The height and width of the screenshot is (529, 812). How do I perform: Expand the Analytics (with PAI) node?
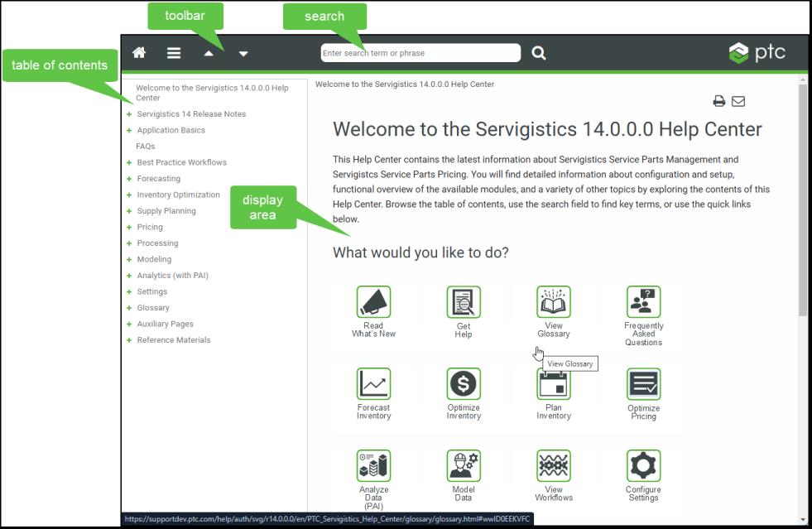[x=129, y=276]
